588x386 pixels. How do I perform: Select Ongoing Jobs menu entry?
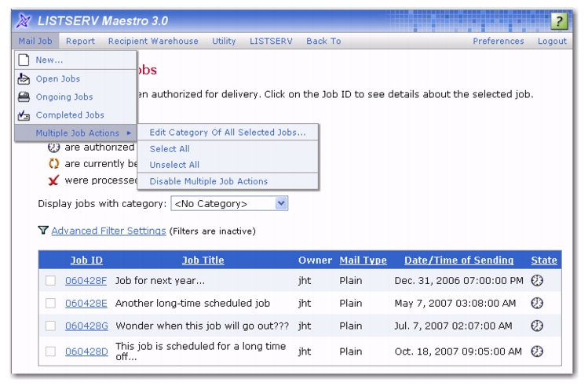pos(75,97)
